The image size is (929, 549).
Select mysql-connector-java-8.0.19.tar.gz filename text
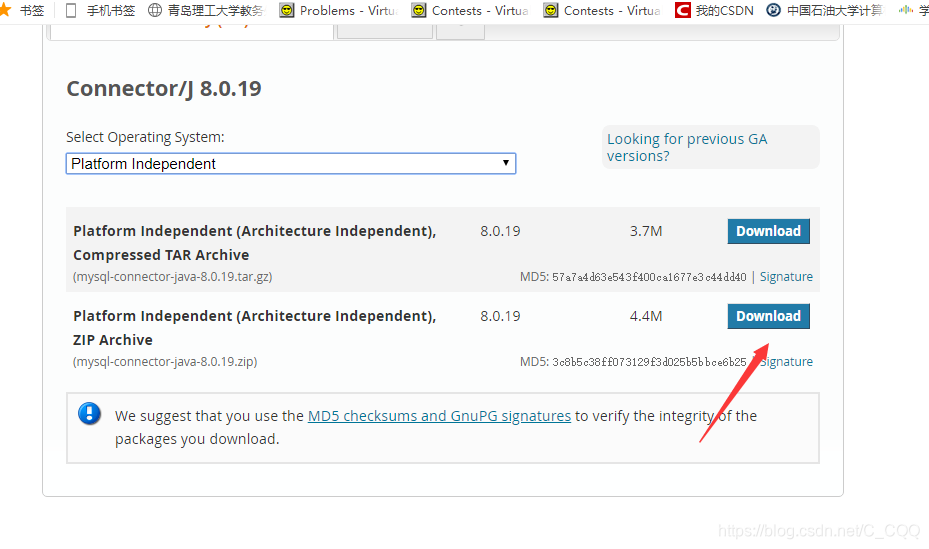[x=172, y=277]
